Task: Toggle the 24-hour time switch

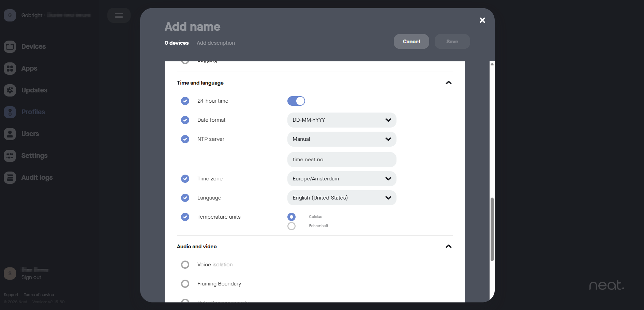Action: point(296,101)
